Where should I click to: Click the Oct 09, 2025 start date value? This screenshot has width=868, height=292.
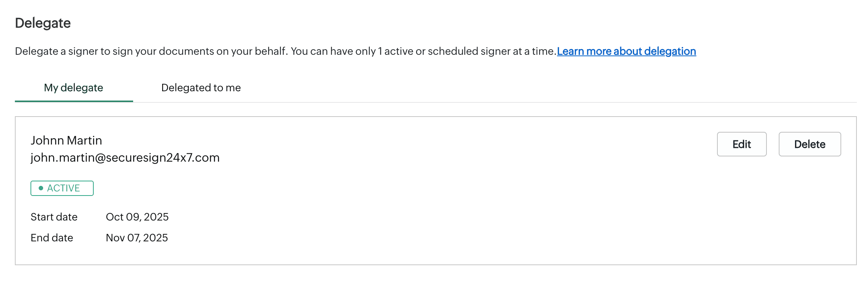[137, 217]
